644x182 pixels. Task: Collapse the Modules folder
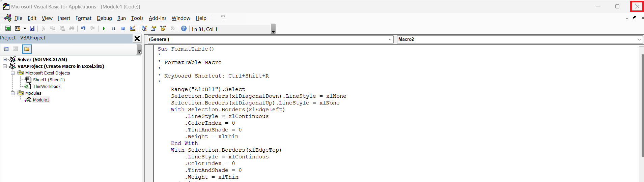[x=12, y=93]
